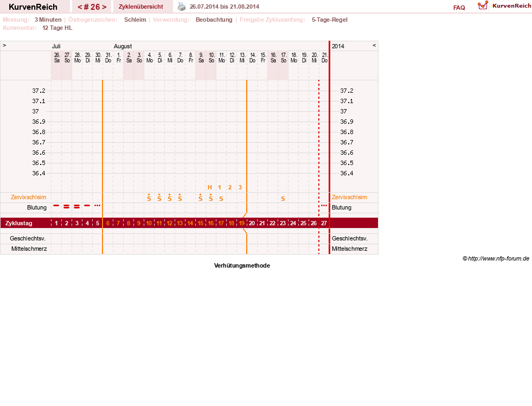Click the 21. Do date header

[325, 58]
